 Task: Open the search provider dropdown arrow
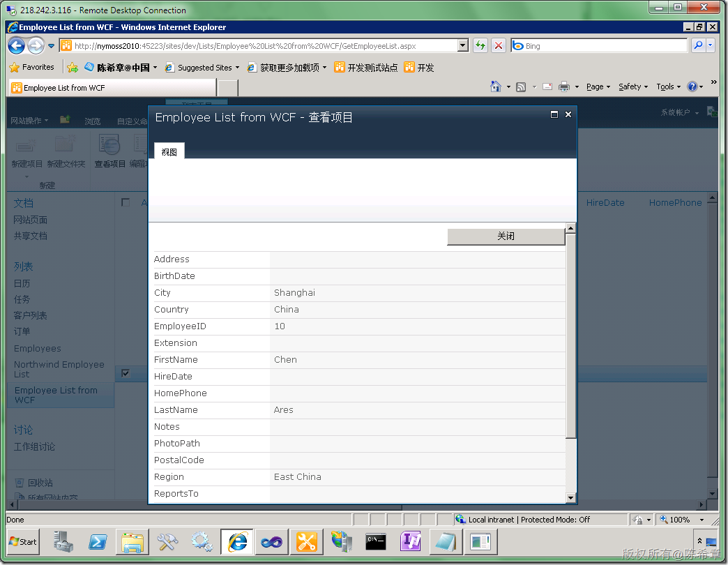pos(711,45)
